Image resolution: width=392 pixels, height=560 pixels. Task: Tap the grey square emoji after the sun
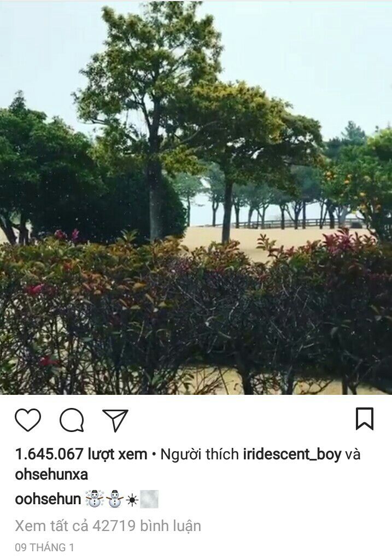[x=149, y=499]
